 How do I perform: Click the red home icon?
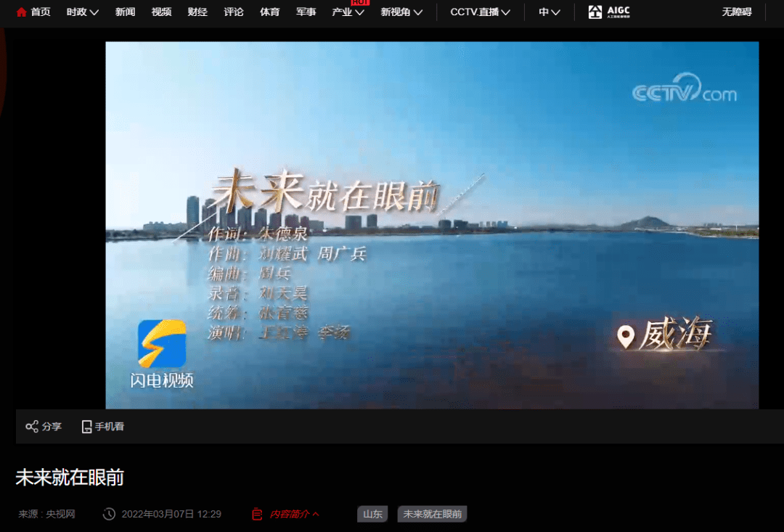(x=21, y=12)
